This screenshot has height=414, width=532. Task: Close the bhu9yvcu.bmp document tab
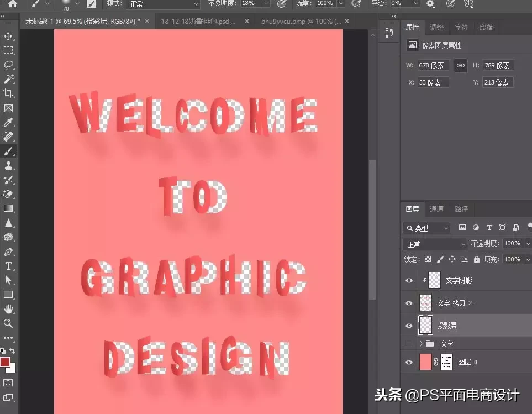(x=347, y=21)
